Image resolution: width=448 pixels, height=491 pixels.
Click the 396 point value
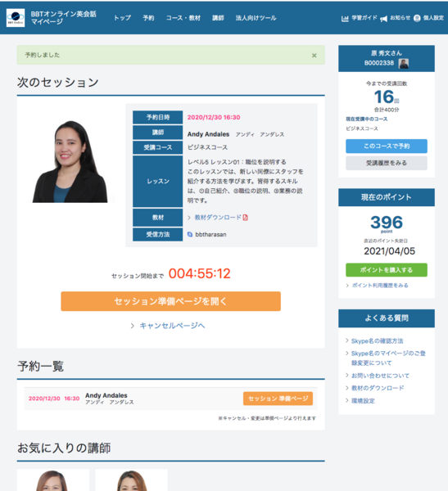tap(387, 223)
